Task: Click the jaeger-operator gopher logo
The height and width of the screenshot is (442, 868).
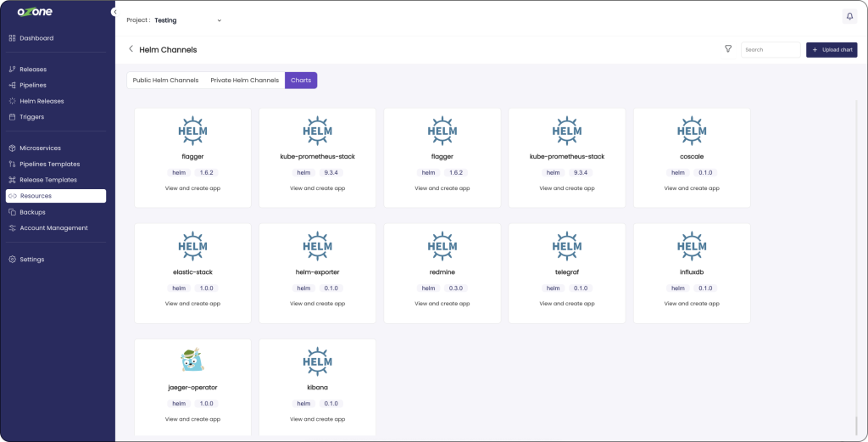Action: click(192, 361)
